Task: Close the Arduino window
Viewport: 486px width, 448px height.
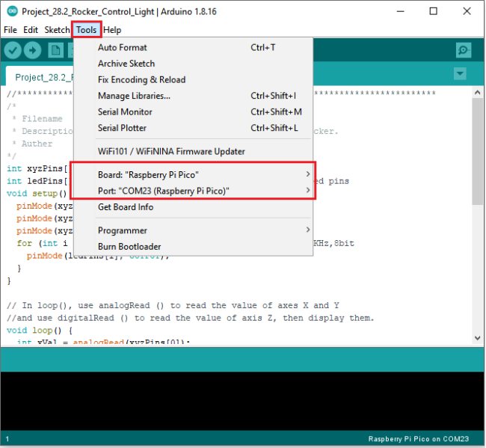Action: click(x=467, y=11)
